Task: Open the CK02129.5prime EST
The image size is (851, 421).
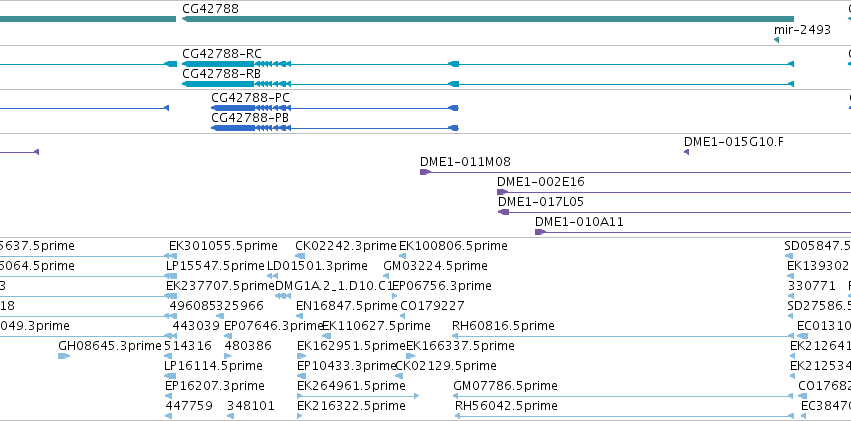Action: click(x=399, y=376)
